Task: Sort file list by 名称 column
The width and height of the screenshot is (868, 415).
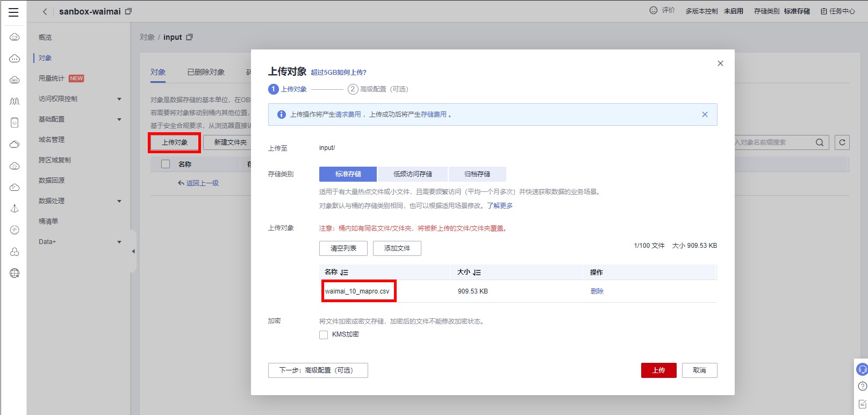Action: [x=345, y=273]
